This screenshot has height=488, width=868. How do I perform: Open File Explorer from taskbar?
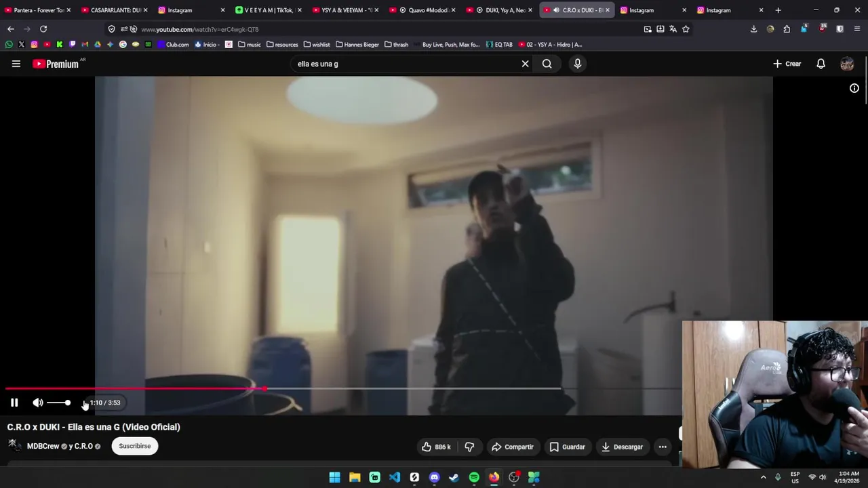pos(355,478)
